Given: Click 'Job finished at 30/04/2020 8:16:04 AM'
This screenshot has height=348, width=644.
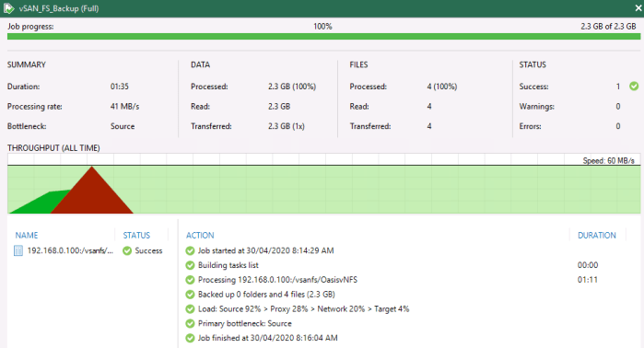Looking at the screenshot, I should coord(268,338).
